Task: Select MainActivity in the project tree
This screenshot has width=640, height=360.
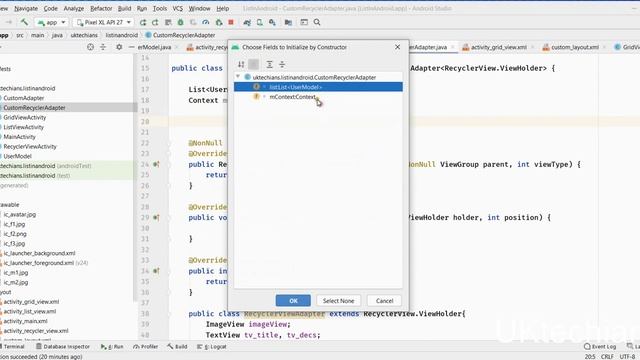Action: pos(19,137)
